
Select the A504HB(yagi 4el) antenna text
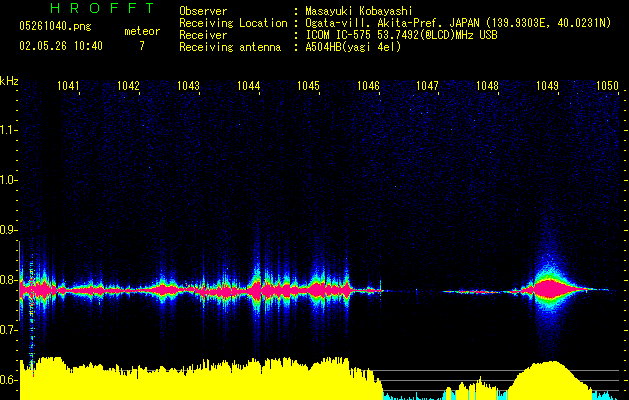[x=353, y=47]
